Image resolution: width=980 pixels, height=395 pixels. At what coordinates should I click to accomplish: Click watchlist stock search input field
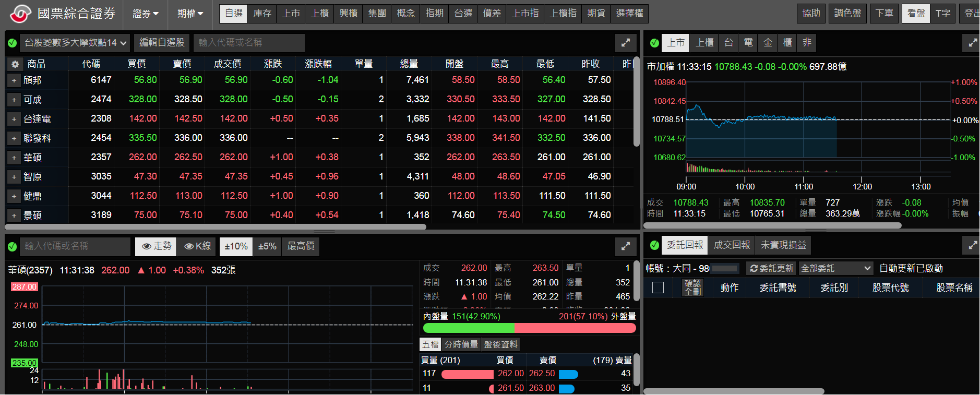coord(249,43)
